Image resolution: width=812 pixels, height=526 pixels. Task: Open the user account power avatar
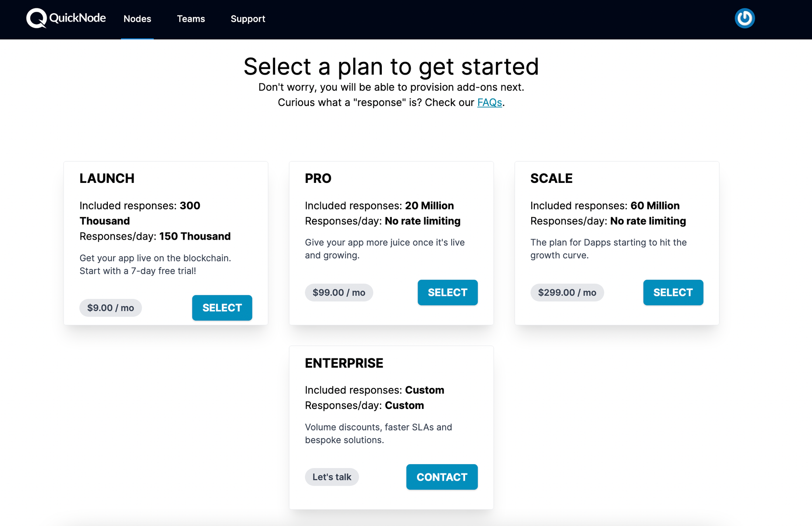[x=745, y=18]
